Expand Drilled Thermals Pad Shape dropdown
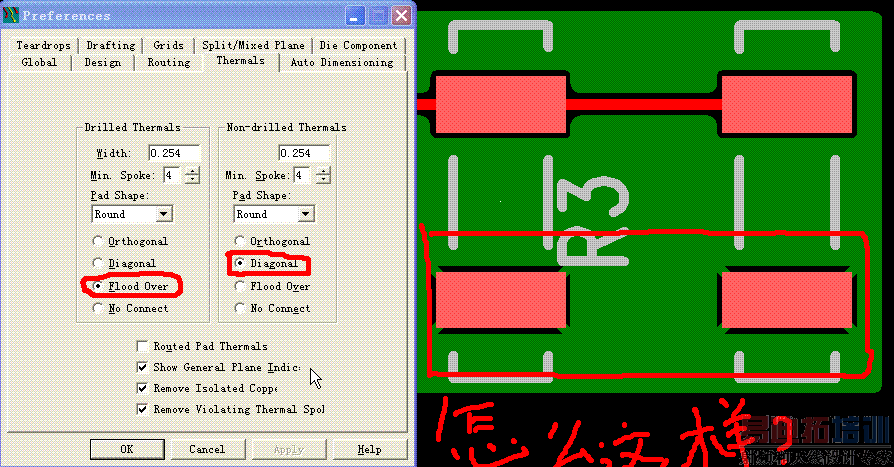 coord(164,214)
